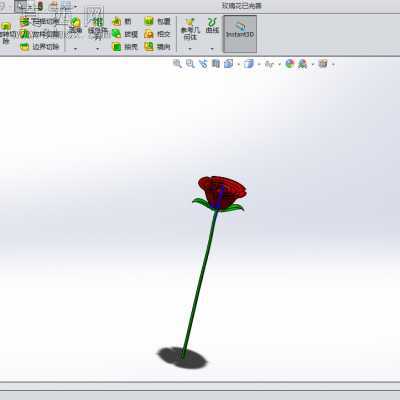Expand the Linear Pattern dropdown arrow

tap(97, 49)
